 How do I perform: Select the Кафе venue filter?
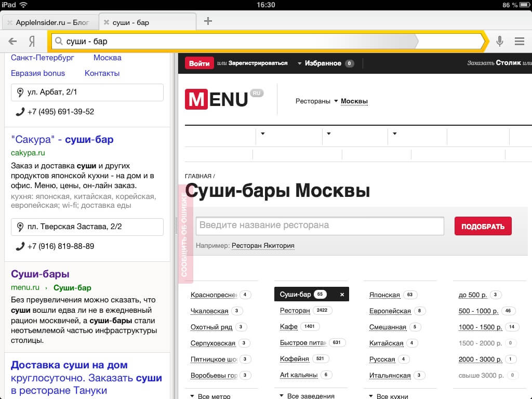tap(289, 326)
